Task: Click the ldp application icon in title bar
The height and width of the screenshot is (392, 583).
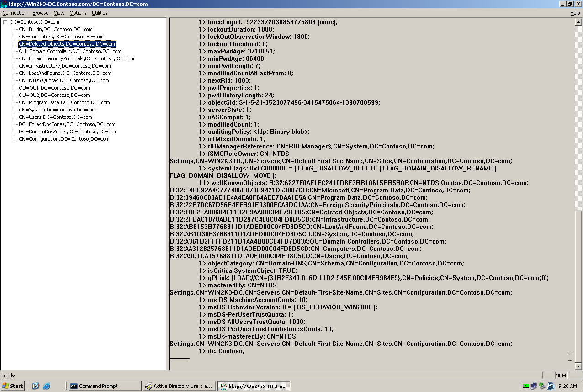Action: [x=4, y=4]
